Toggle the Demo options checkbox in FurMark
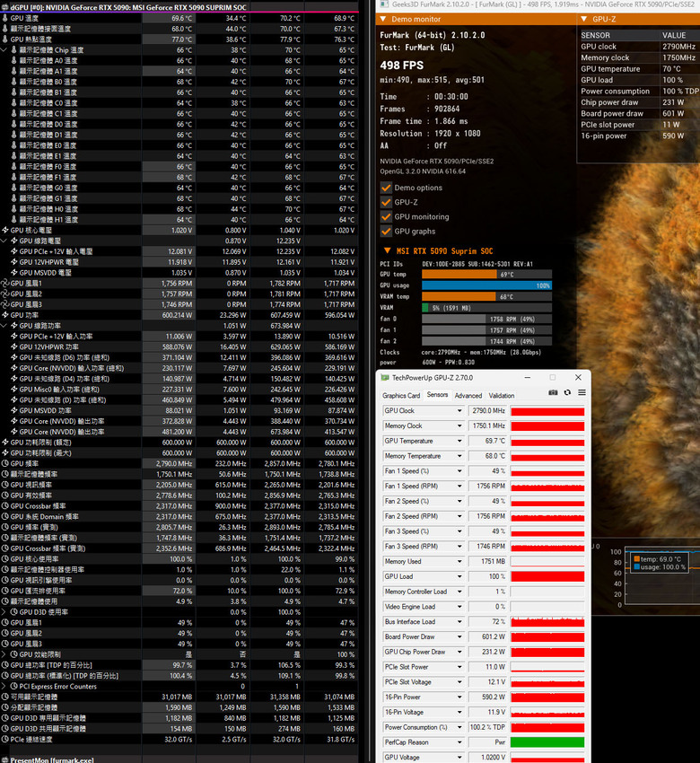 pyautogui.click(x=386, y=188)
